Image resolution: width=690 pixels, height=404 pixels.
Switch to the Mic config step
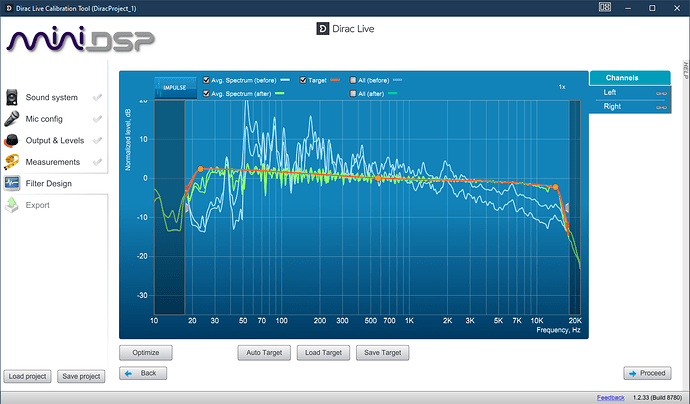[x=44, y=119]
